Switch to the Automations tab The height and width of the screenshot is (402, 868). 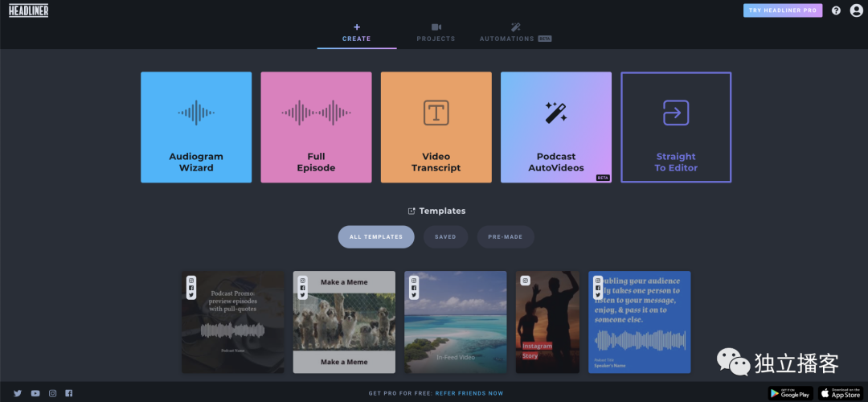pos(515,33)
